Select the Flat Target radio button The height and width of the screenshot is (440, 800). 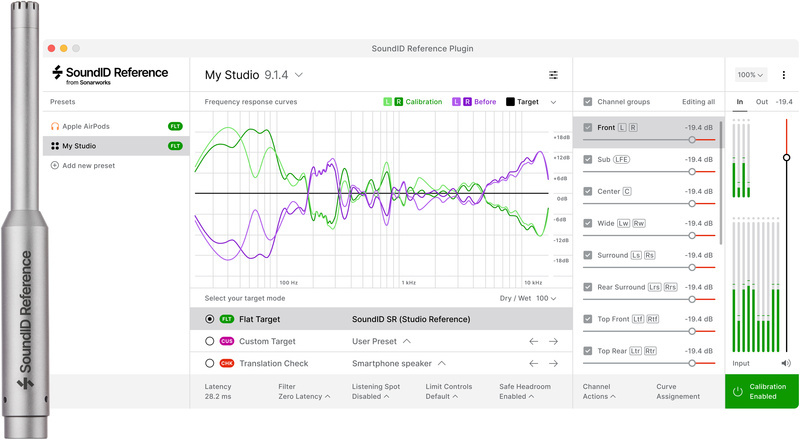[209, 319]
